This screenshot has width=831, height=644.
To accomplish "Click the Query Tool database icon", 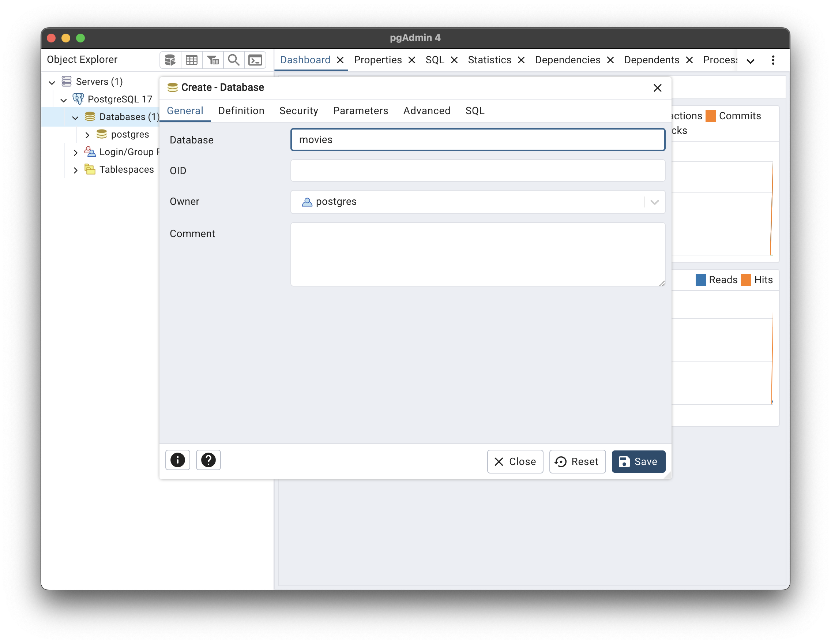I will pos(170,60).
